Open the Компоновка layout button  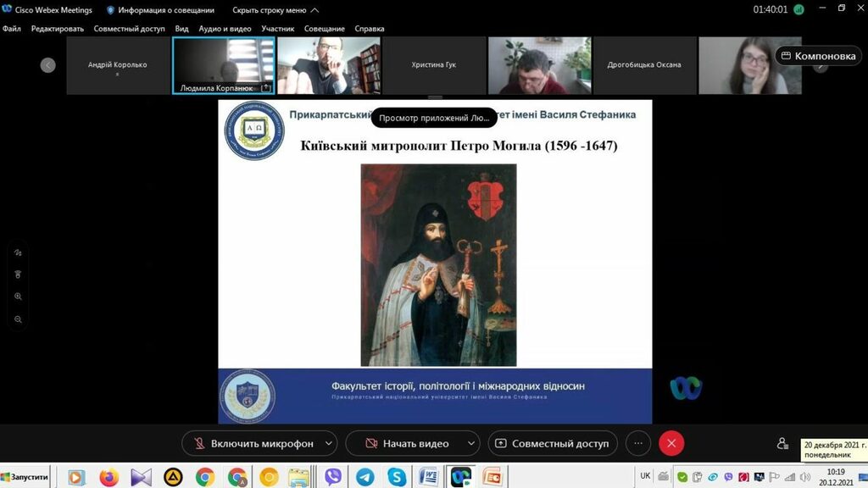818,56
